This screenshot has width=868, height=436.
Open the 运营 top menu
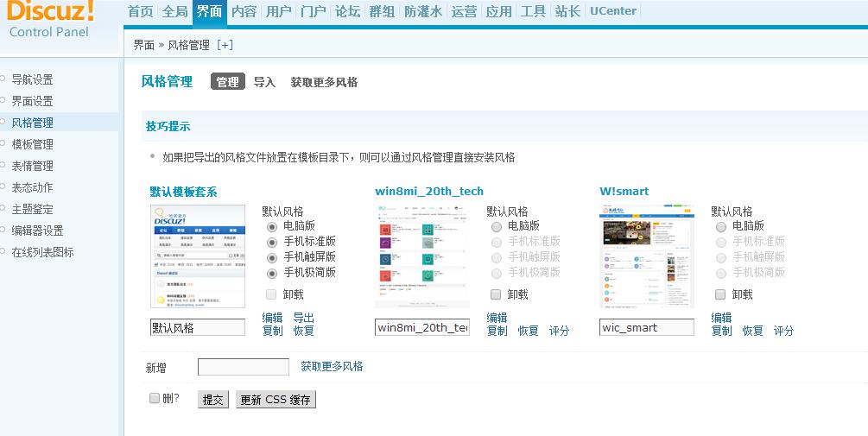click(x=464, y=11)
